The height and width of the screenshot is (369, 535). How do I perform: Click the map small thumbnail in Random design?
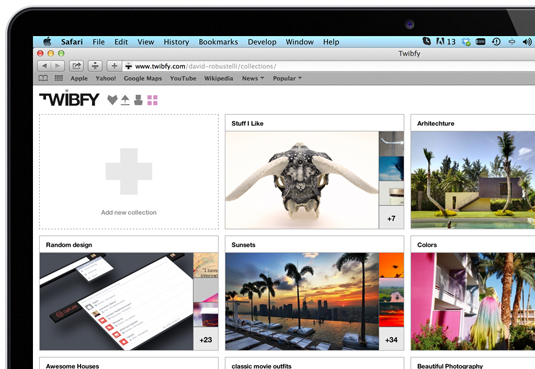(x=206, y=265)
